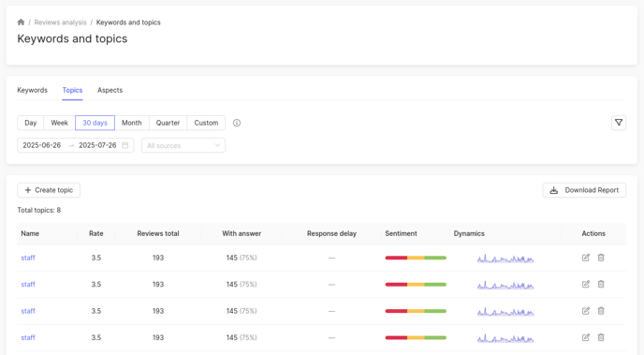644x355 pixels.
Task: Click the Create topic button
Action: [49, 190]
